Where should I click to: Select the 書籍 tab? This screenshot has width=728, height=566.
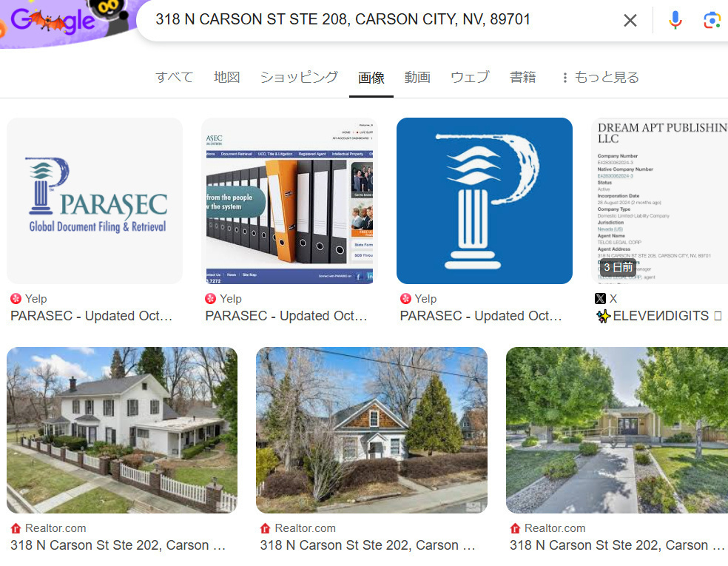point(523,77)
